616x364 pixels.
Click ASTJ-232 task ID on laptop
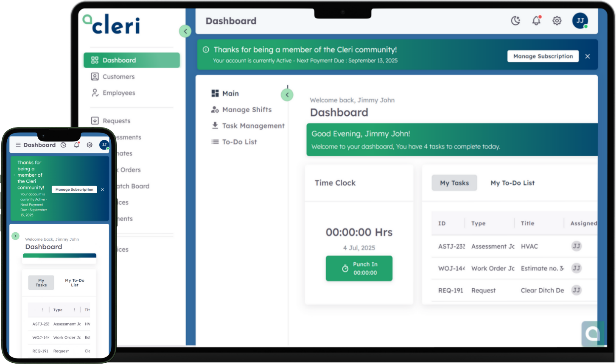click(x=451, y=246)
